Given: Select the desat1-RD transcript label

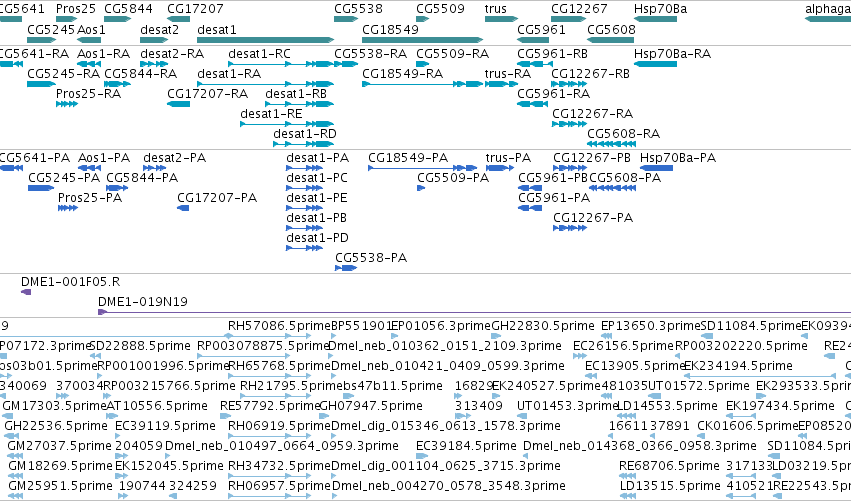Looking at the screenshot, I should coord(304,134).
